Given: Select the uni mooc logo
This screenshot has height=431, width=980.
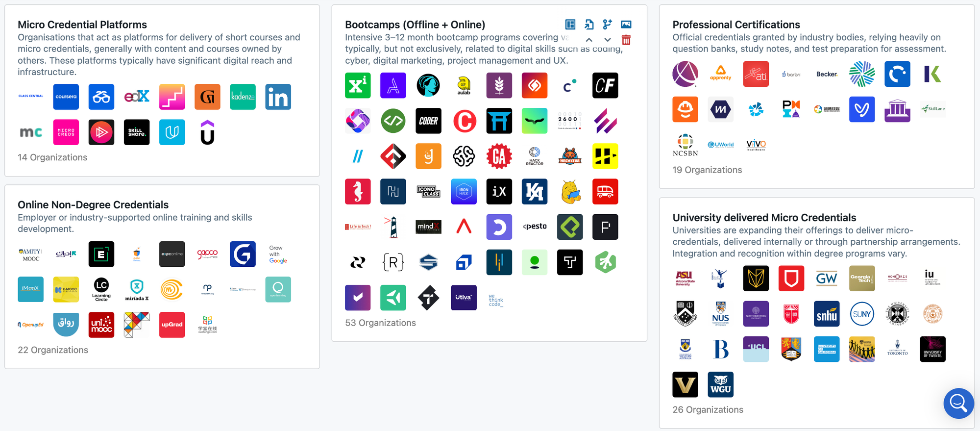Looking at the screenshot, I should (101, 325).
